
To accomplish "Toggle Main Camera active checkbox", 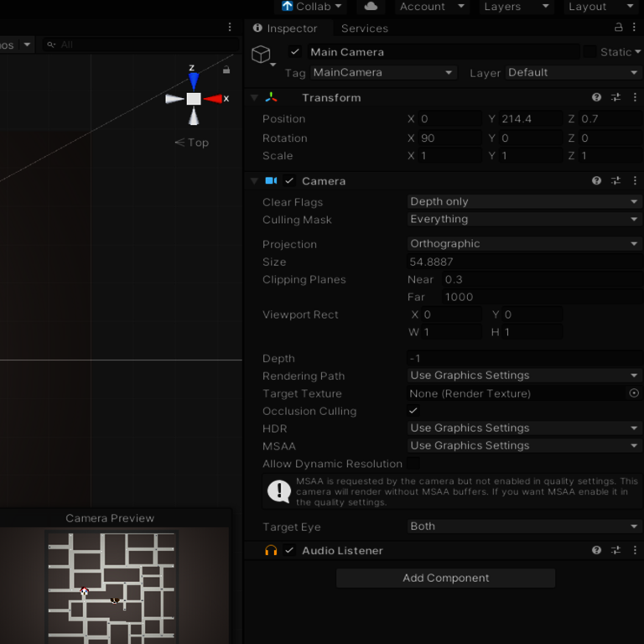I will (294, 52).
